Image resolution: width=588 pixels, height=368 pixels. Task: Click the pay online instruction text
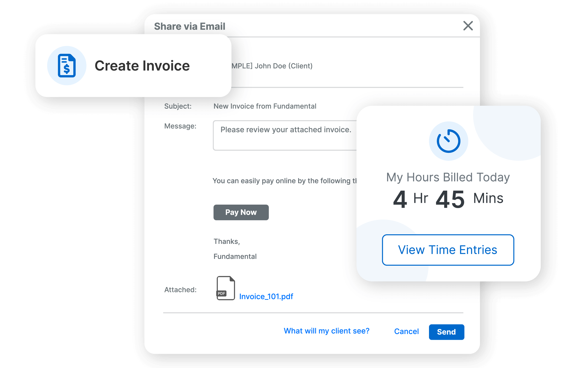point(284,181)
